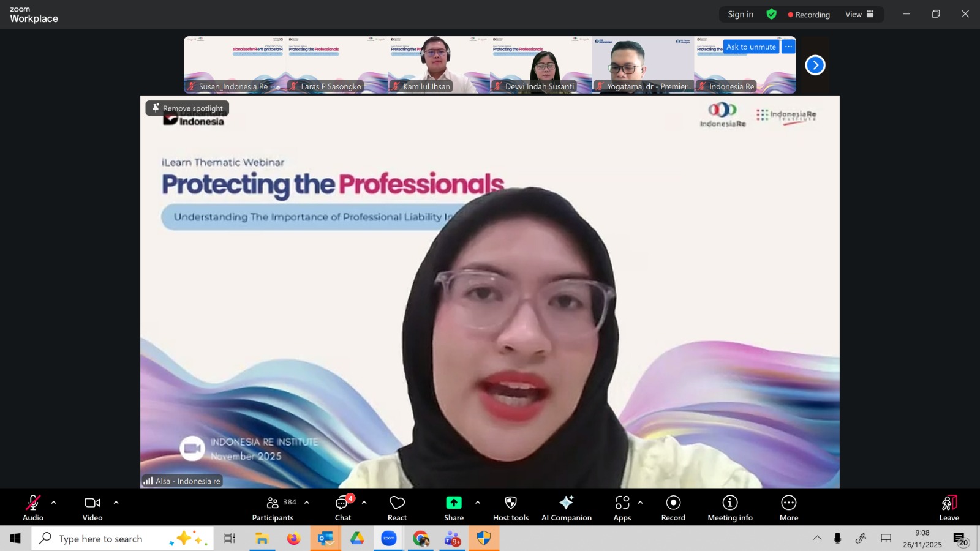The height and width of the screenshot is (551, 980).
Task: Open the Apps menu icon
Action: coord(622,508)
